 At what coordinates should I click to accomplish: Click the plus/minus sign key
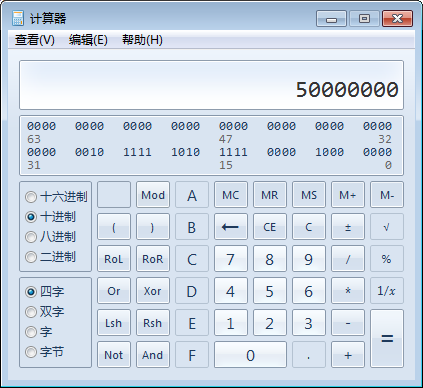click(x=348, y=227)
